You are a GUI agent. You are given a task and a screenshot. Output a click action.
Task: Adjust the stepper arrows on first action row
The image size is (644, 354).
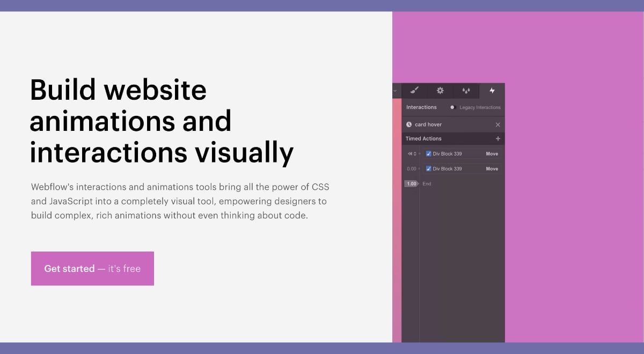pos(415,154)
